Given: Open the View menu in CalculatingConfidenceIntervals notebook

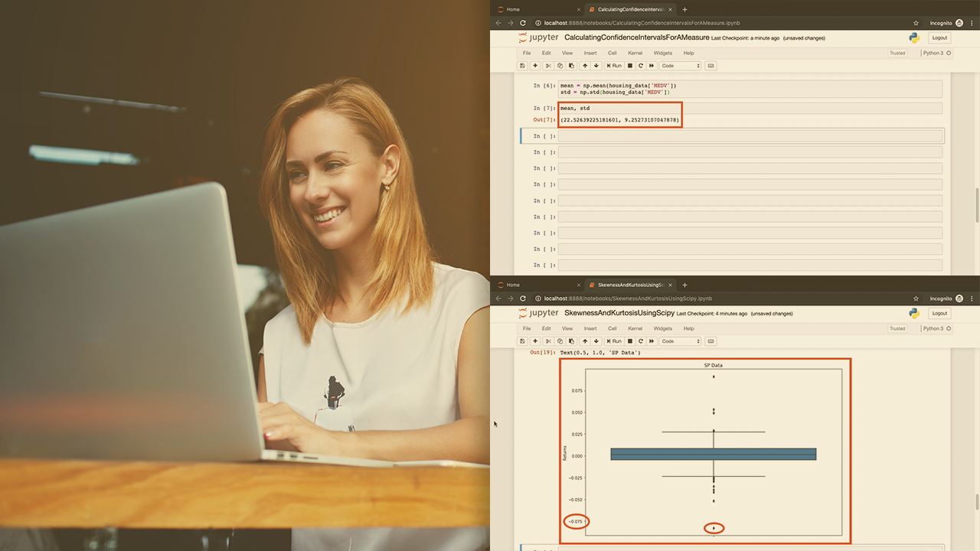Looking at the screenshot, I should [567, 53].
